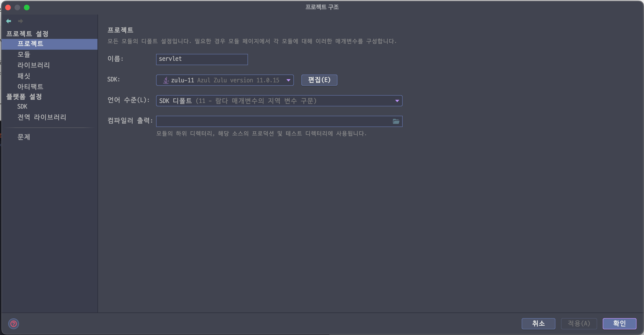Open the 패싯 settings page
The width and height of the screenshot is (644, 335).
click(x=24, y=76)
